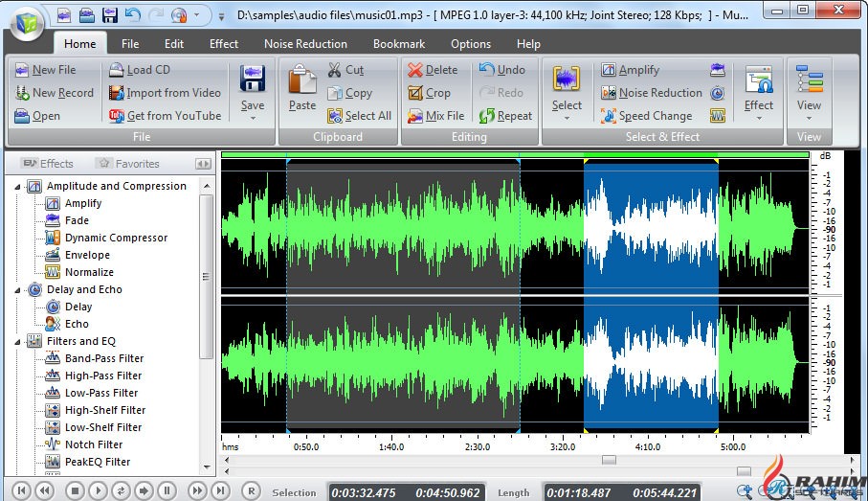
Task: Click the horizontal waveform scroll slider thumb
Action: click(609, 460)
